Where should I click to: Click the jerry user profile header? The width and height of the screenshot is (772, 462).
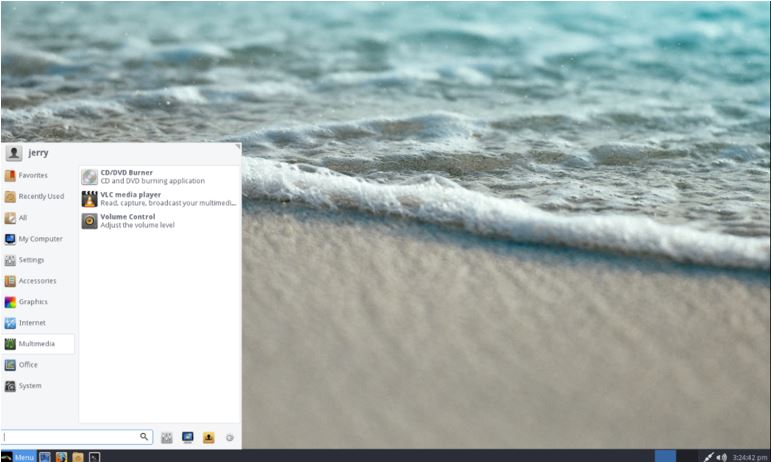[38, 153]
